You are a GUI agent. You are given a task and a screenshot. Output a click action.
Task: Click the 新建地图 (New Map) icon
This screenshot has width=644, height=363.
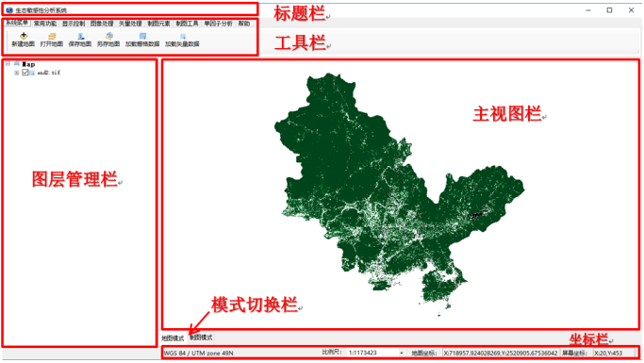click(x=24, y=36)
